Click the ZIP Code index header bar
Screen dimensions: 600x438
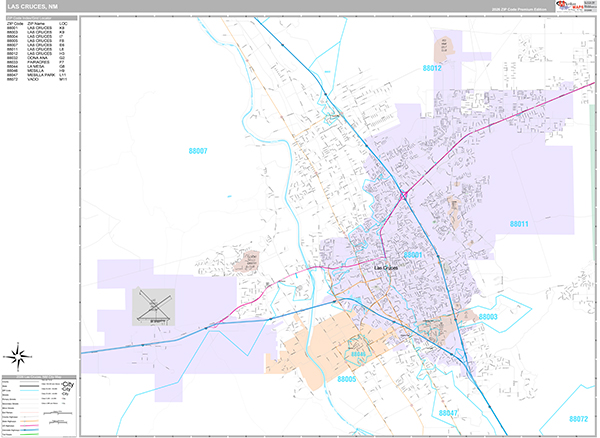click(40, 18)
